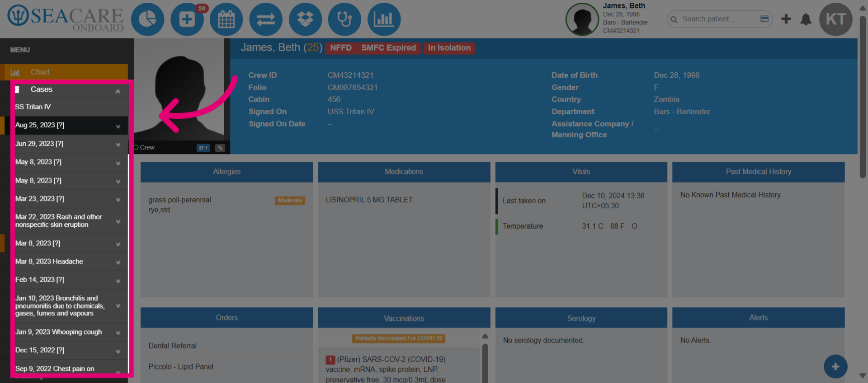This screenshot has height=383, width=868.
Task: Expand the Mar 22, 2023 Rash case chevron
Action: (x=118, y=222)
